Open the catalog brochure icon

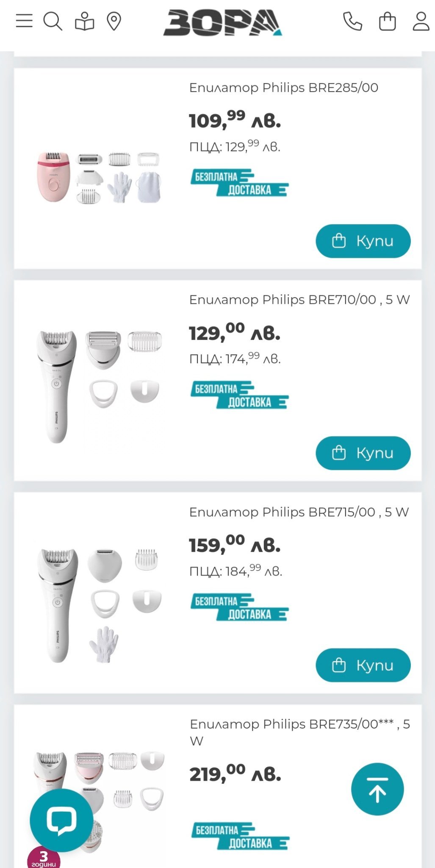point(84,21)
